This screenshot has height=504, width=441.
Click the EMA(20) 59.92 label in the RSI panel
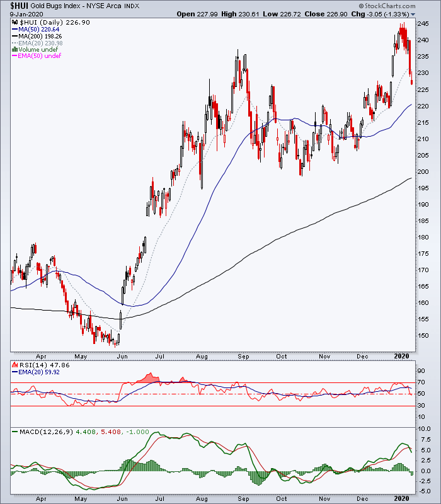pos(39,372)
